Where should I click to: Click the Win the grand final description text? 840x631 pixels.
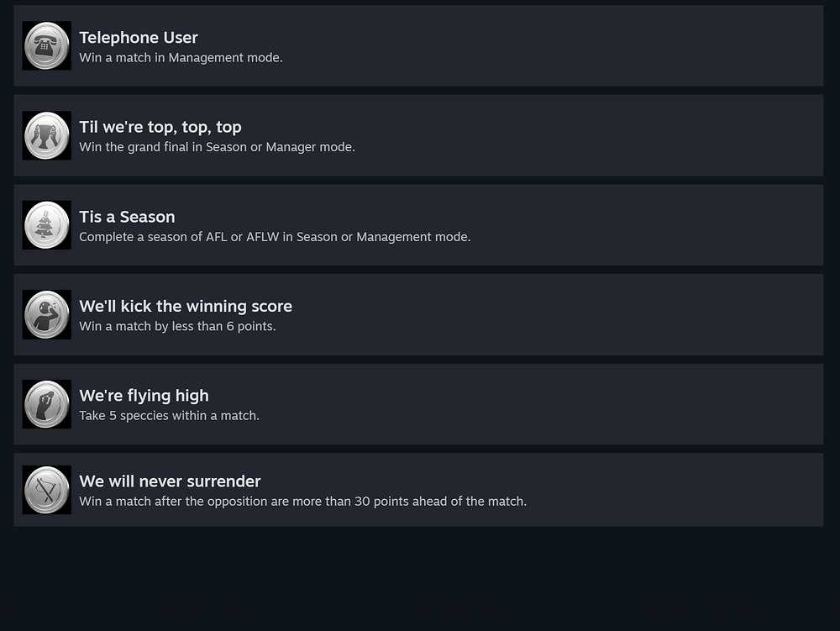217,147
